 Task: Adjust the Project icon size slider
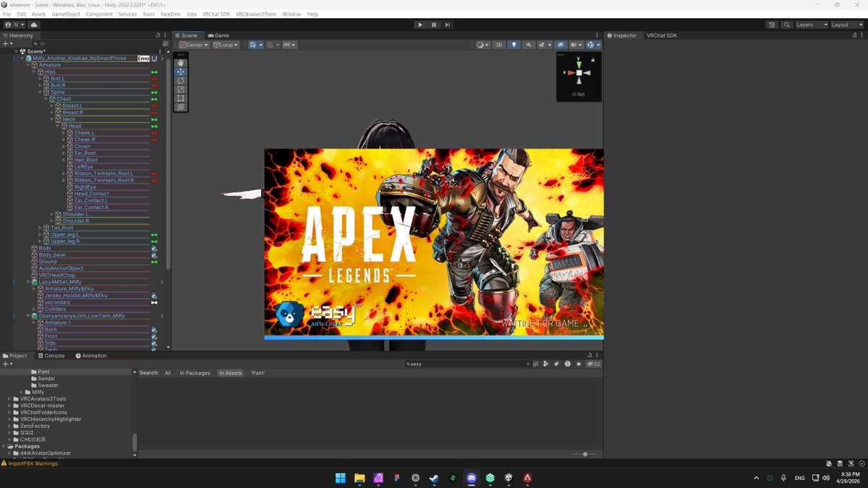(584, 454)
